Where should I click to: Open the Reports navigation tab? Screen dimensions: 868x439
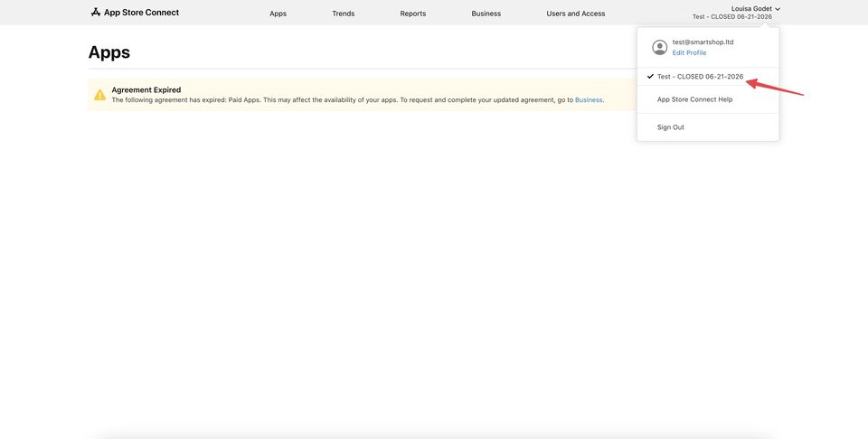413,14
